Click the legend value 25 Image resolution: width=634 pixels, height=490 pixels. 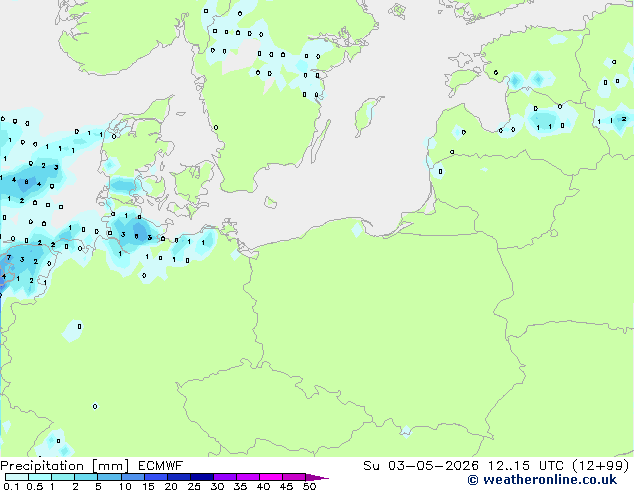(x=194, y=486)
